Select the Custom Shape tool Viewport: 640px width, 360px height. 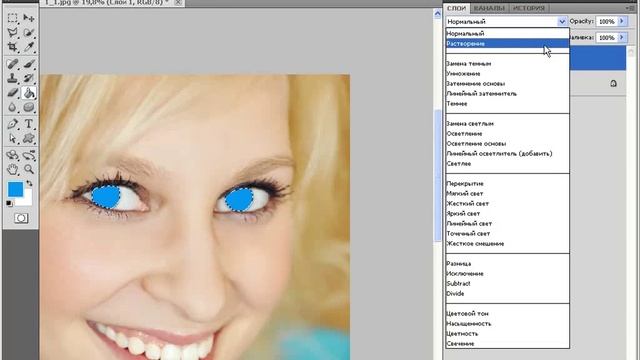click(29, 138)
